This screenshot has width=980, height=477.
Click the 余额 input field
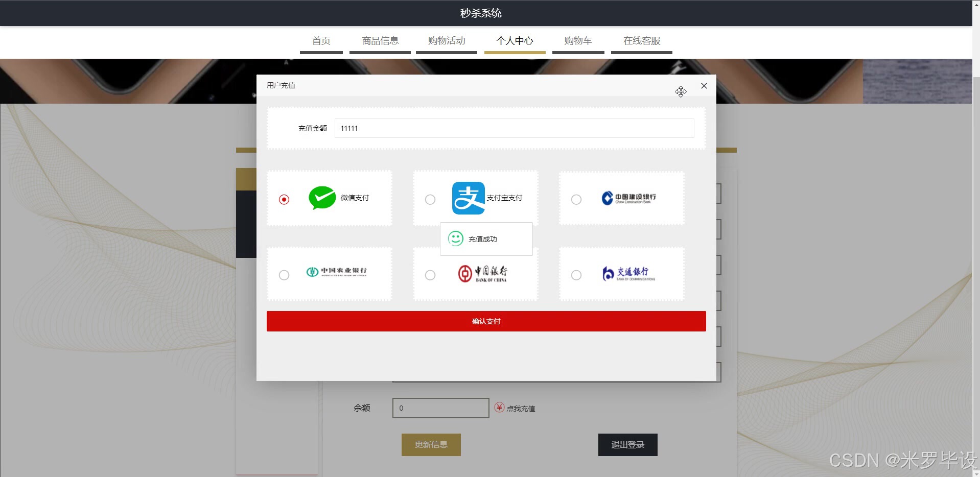(441, 408)
